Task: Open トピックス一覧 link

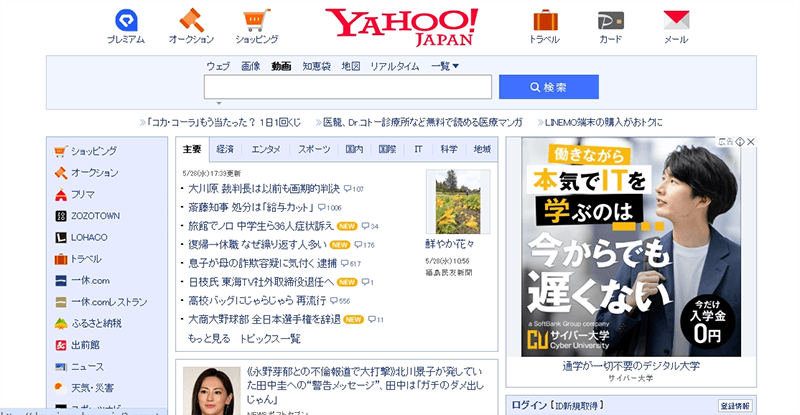Action: click(x=270, y=339)
